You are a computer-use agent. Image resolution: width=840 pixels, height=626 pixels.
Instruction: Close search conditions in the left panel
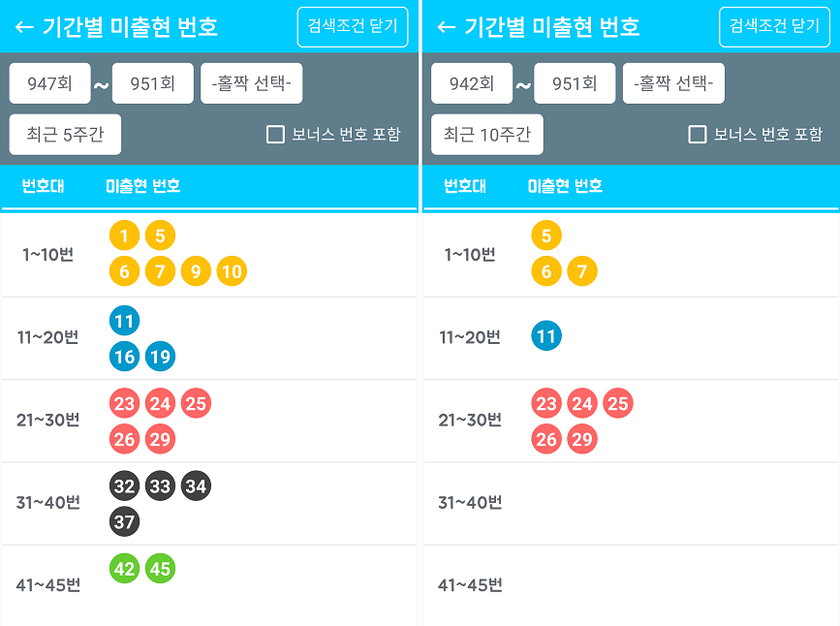pos(353,26)
